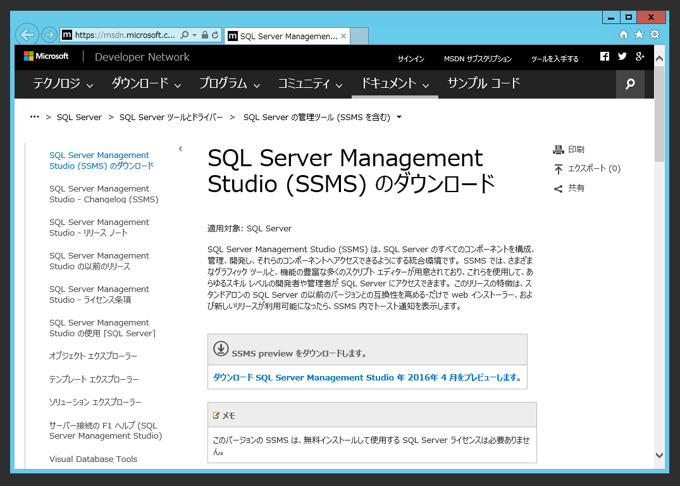Screen dimensions: 680x486
Task: Open the breadcrumb dropdown arrow after SSMS を含む
Action: pos(399,117)
